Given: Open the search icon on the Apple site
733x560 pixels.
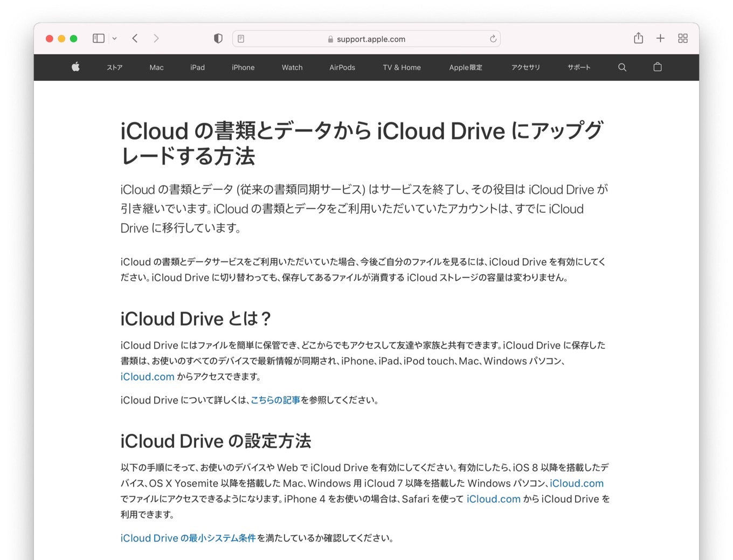Looking at the screenshot, I should [622, 67].
